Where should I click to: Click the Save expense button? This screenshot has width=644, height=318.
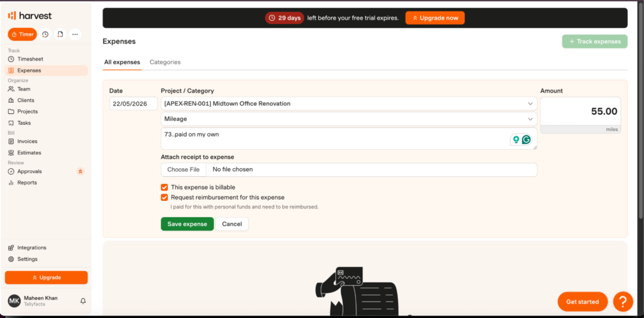tap(187, 224)
